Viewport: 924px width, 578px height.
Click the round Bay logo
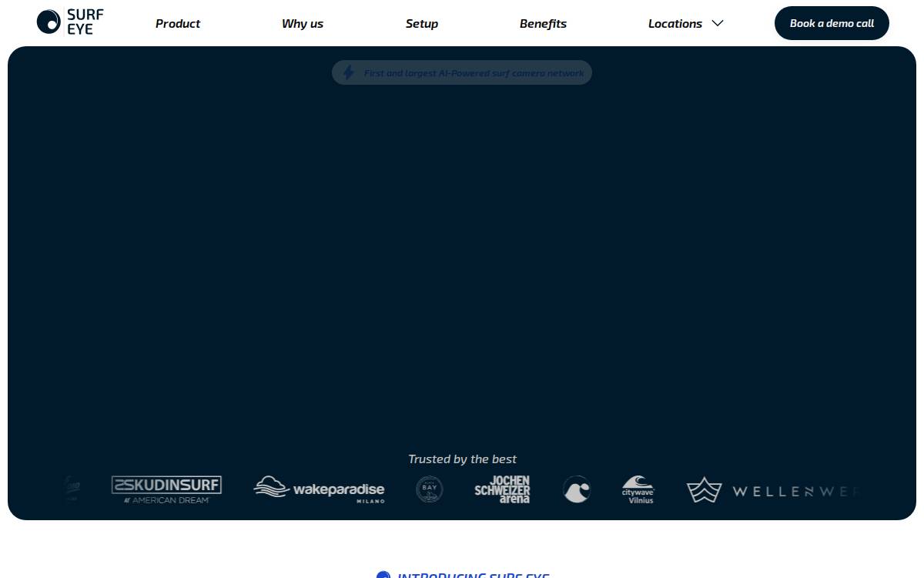click(430, 489)
